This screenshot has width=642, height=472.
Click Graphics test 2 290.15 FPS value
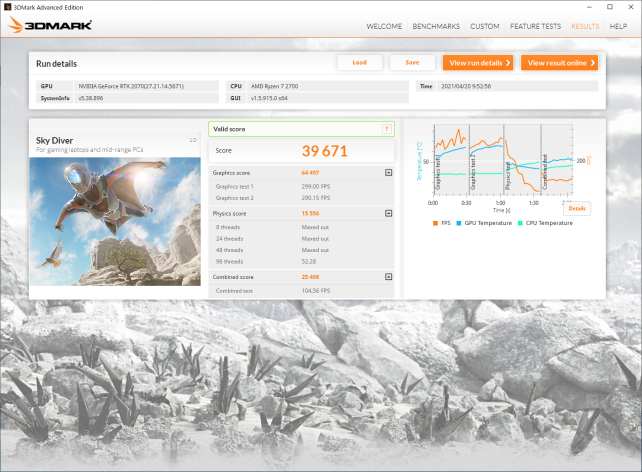[316, 198]
